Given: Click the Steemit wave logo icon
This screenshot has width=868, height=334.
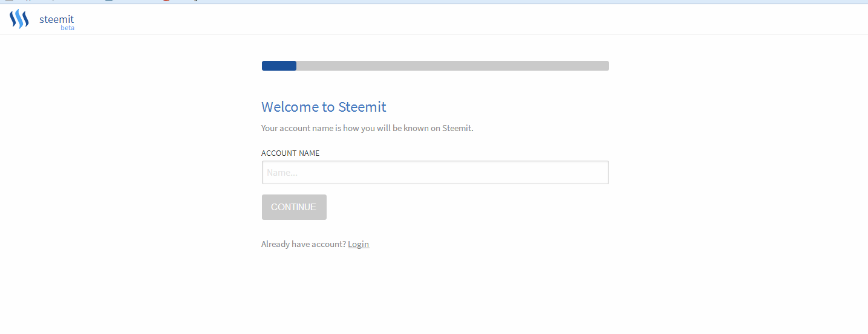Looking at the screenshot, I should tap(19, 19).
